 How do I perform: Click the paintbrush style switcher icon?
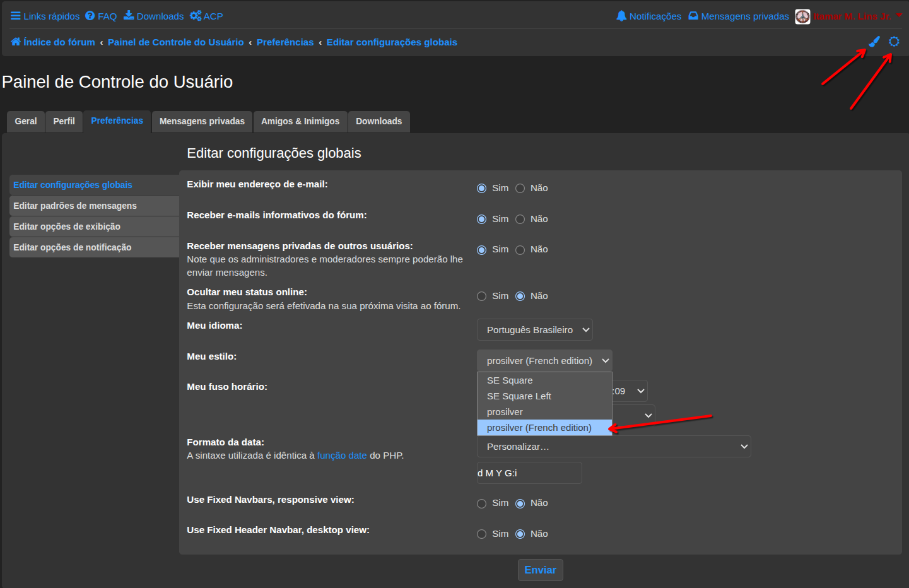(x=874, y=42)
